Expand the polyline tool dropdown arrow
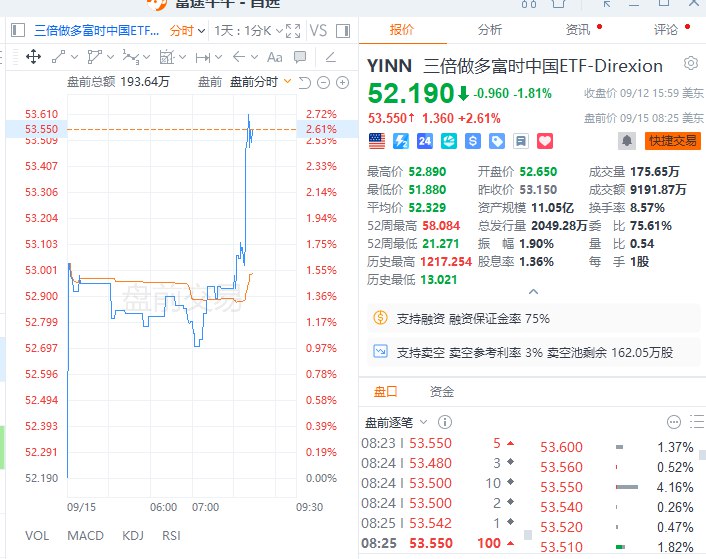The image size is (706, 559). click(146, 57)
